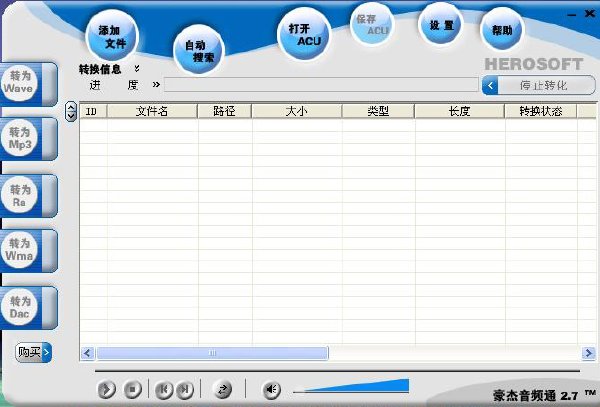Open 设置 settings
Screen dimensions: 600x407
(x=441, y=25)
